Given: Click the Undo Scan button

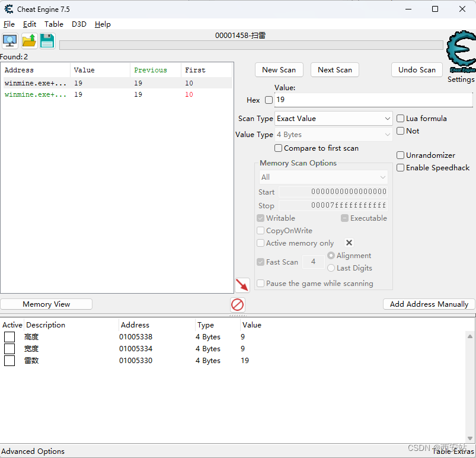Looking at the screenshot, I should 417,70.
